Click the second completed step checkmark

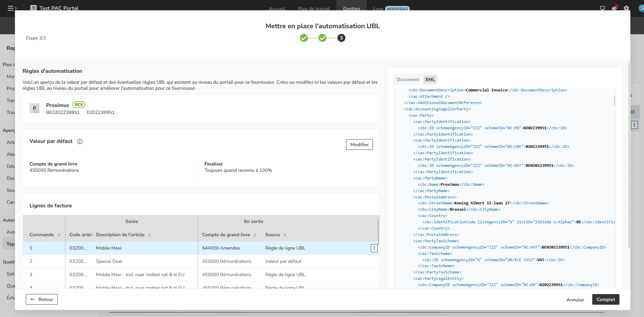(x=322, y=38)
